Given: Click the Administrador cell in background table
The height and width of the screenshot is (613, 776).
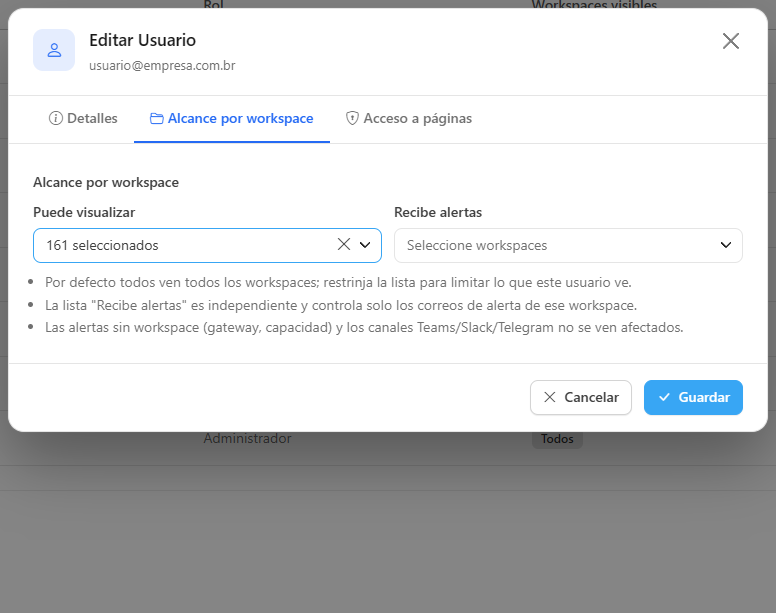Looking at the screenshot, I should pyautogui.click(x=247, y=438).
